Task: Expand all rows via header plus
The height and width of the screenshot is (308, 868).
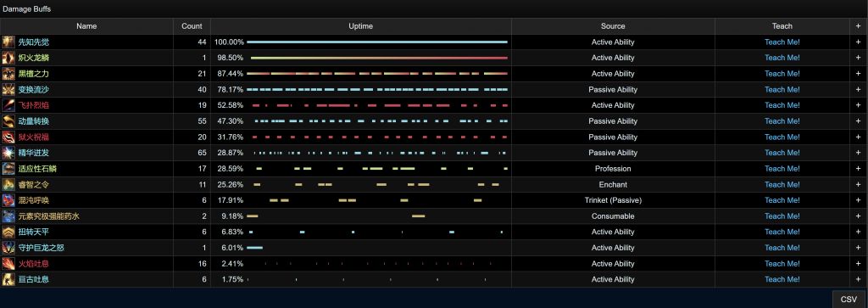Action: [x=858, y=26]
